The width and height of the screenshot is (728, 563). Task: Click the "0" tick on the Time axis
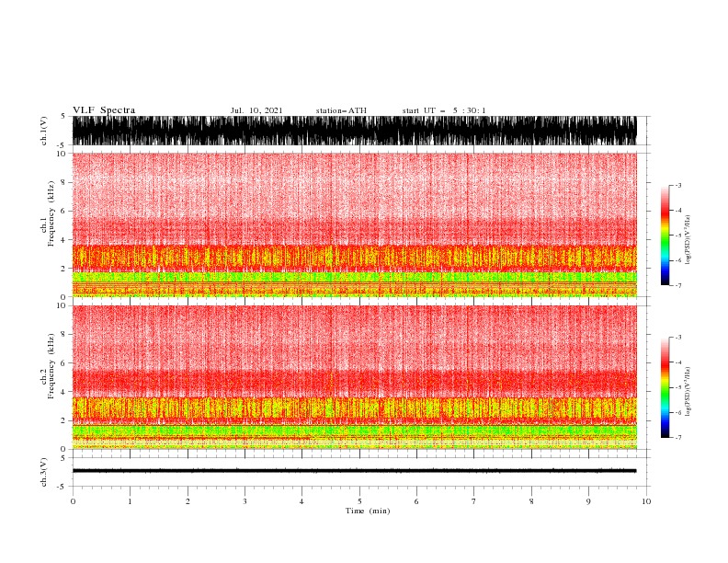pos(73,501)
